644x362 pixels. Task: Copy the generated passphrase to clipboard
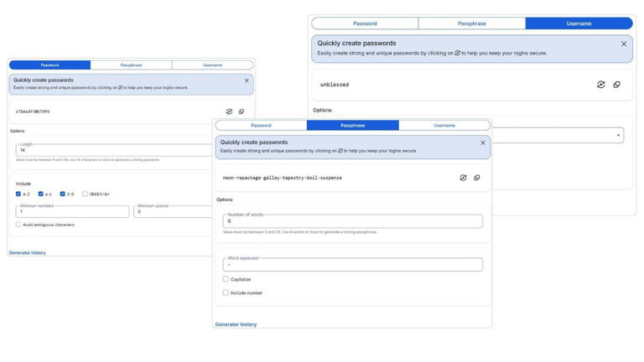coord(477,178)
